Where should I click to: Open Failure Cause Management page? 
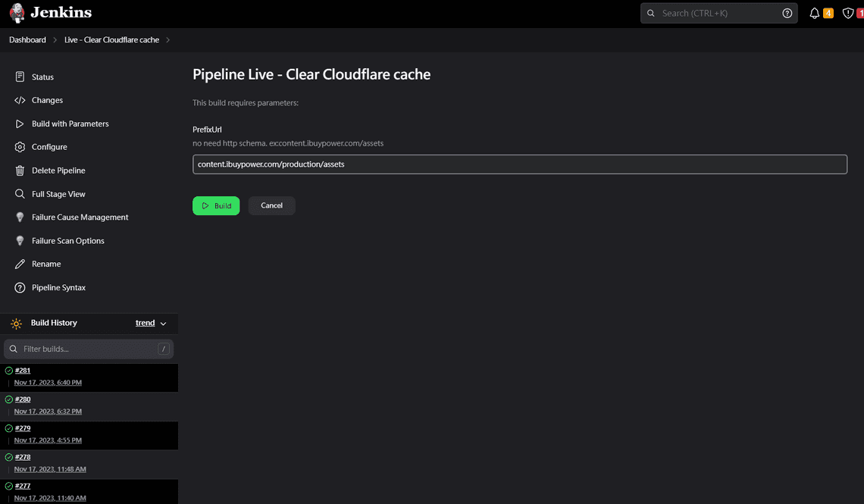click(x=80, y=218)
